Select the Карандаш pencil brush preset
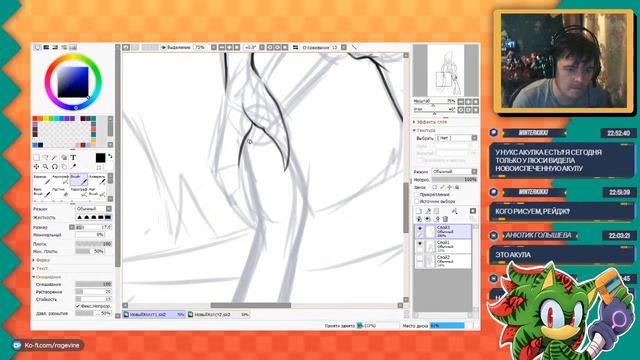 42,179
